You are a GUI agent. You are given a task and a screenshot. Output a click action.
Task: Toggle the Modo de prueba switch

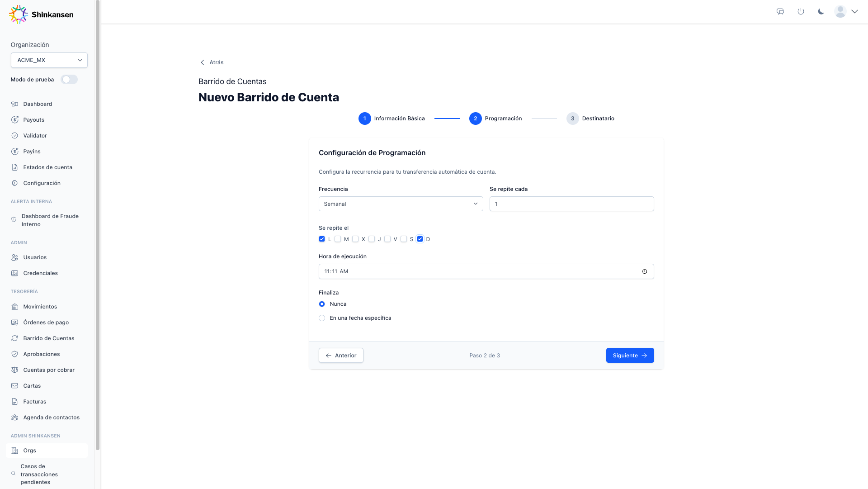[x=69, y=80]
